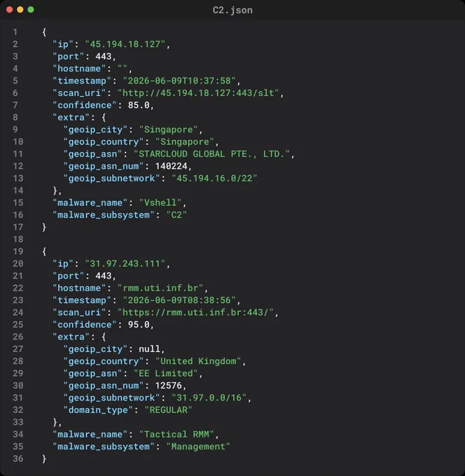Click subsystem value "Management"
The height and width of the screenshot is (476, 465).
coord(198,447)
